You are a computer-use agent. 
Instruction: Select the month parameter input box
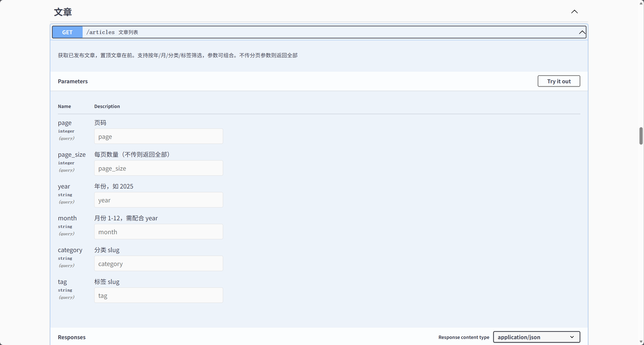coord(158,232)
